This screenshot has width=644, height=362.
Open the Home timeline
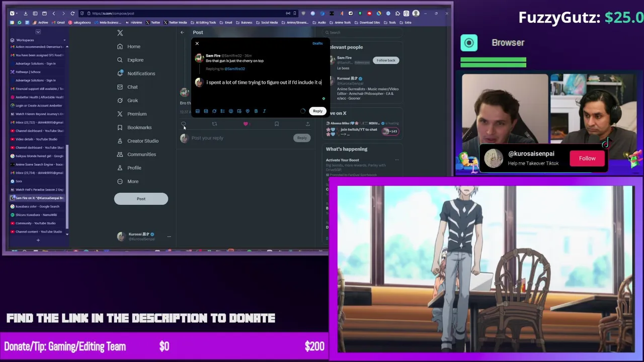click(128, 46)
